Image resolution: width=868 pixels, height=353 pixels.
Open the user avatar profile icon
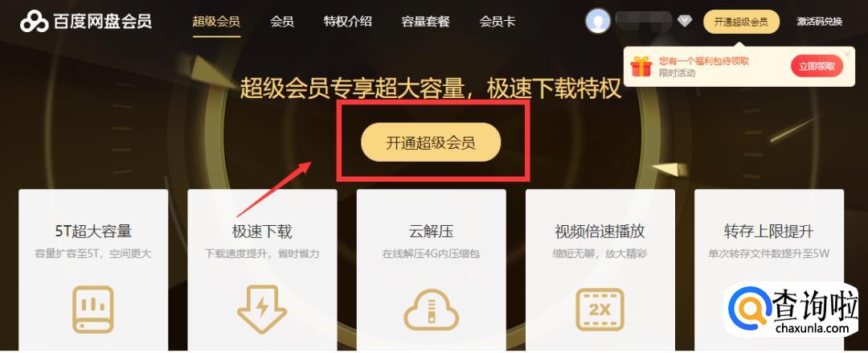[598, 22]
